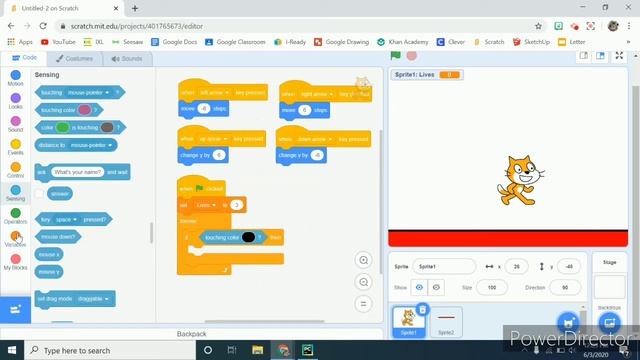Switch to large stage layout
This screenshot has width=640, height=360.
(x=600, y=56)
